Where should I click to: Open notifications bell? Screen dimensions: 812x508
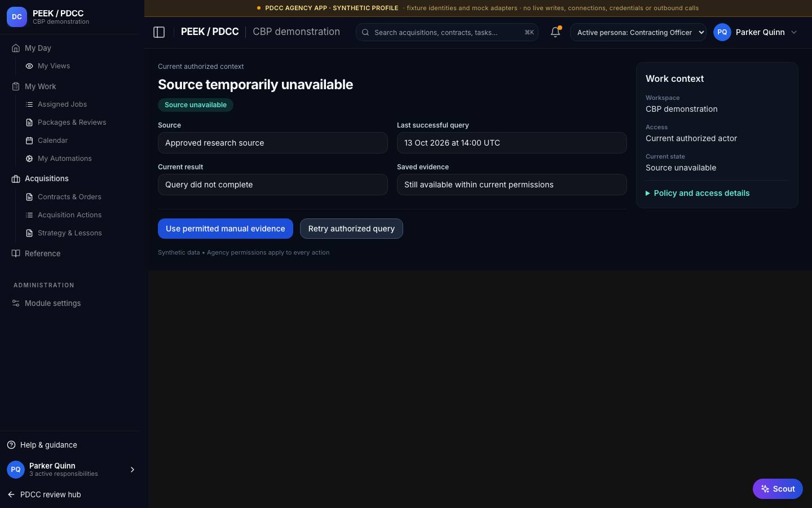click(x=555, y=32)
